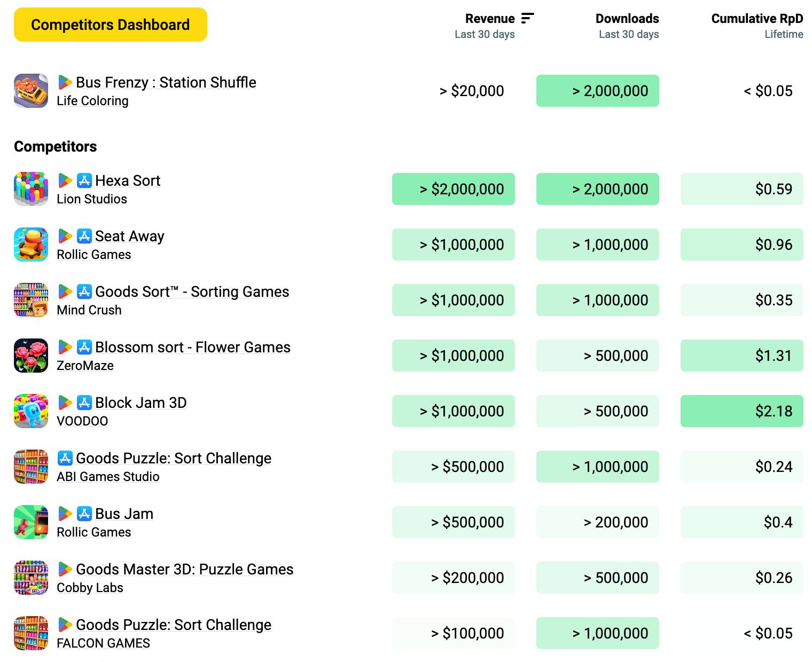Viewport: 812px width, 662px height.
Task: Click the ABI Games Studio publisher link
Action: [x=108, y=477]
